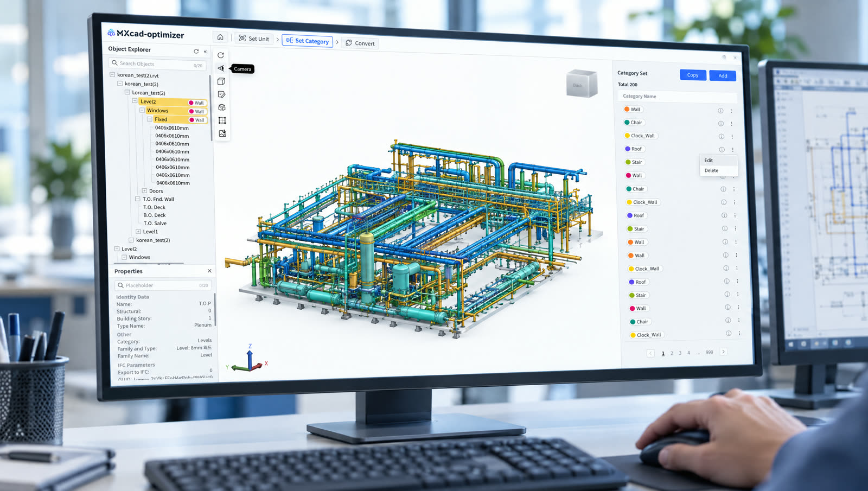The image size is (868, 491).
Task: Click the orange color dot of topmost Wall category
Action: click(627, 109)
